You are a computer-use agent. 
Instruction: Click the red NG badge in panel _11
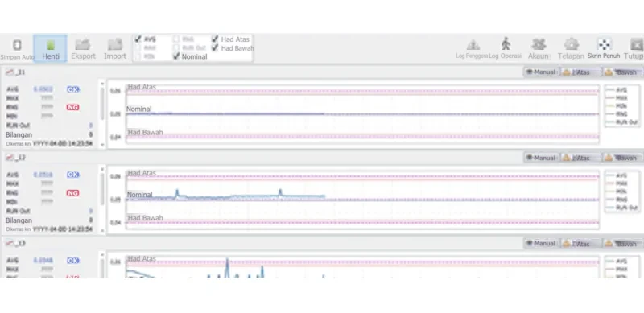[72, 107]
